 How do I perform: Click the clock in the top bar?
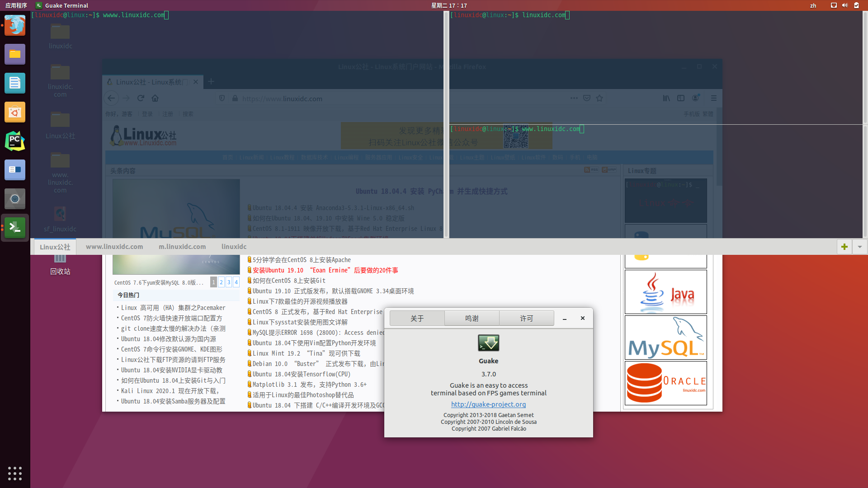(449, 5)
